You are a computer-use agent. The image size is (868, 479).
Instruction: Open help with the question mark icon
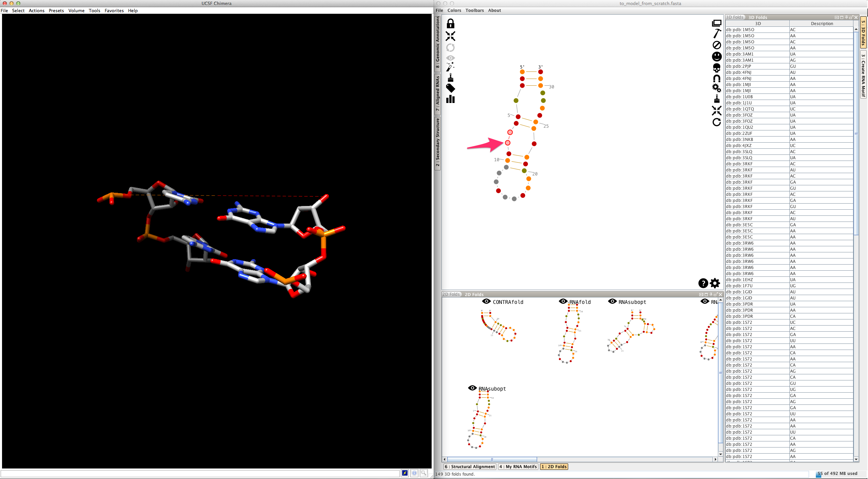(x=703, y=283)
